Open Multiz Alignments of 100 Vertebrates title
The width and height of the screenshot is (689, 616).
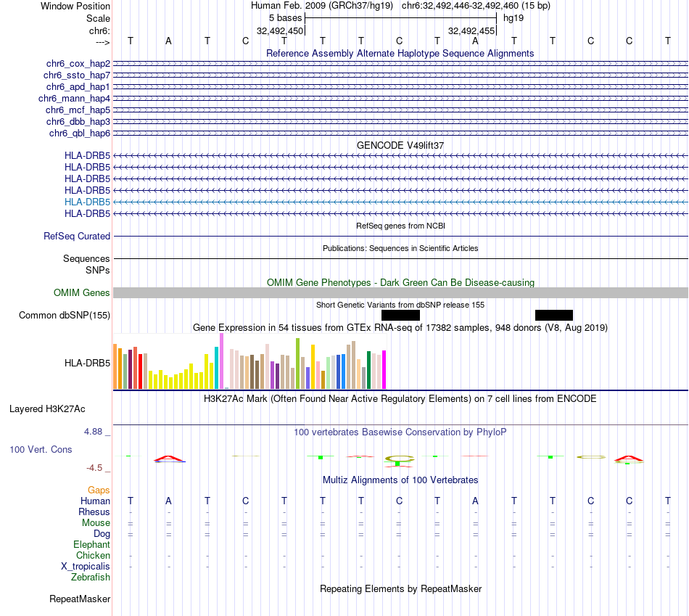400,480
